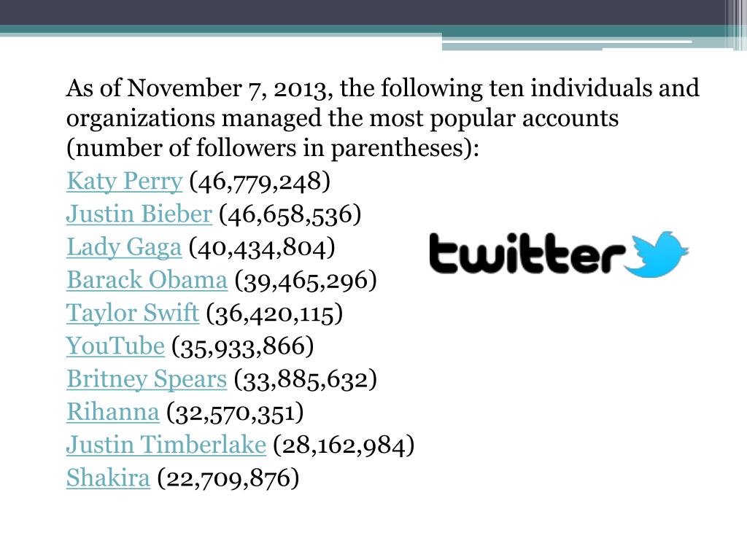Click the teal stripe under the header

click(362, 29)
